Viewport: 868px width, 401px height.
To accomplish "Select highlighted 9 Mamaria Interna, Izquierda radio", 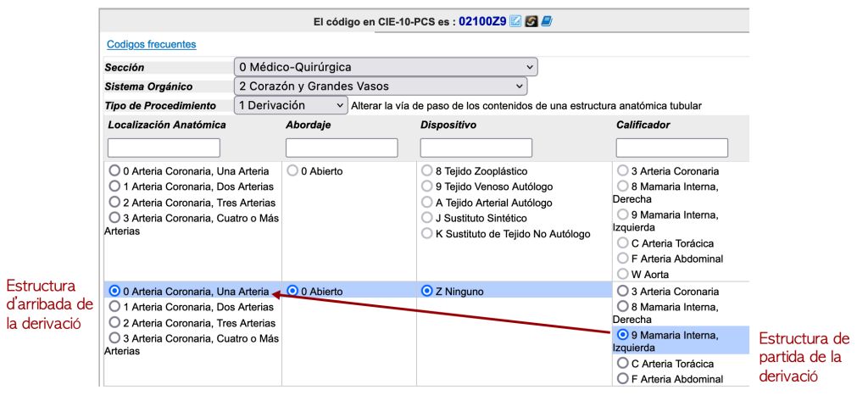I will [624, 336].
